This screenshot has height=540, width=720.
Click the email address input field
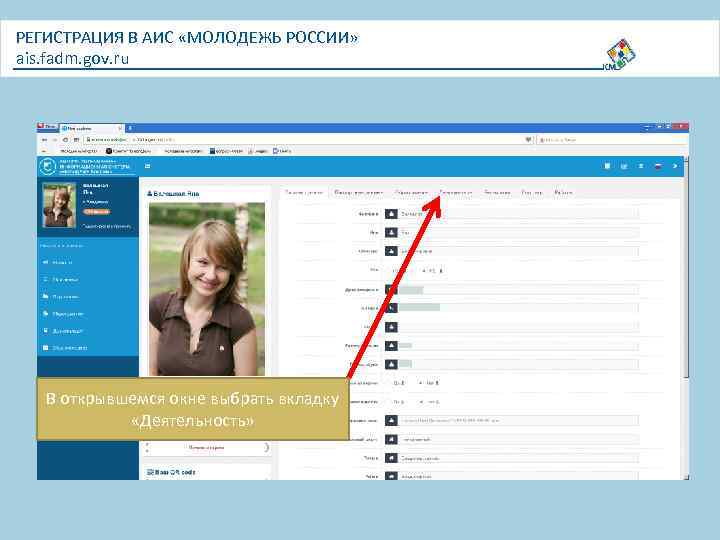coord(518,421)
